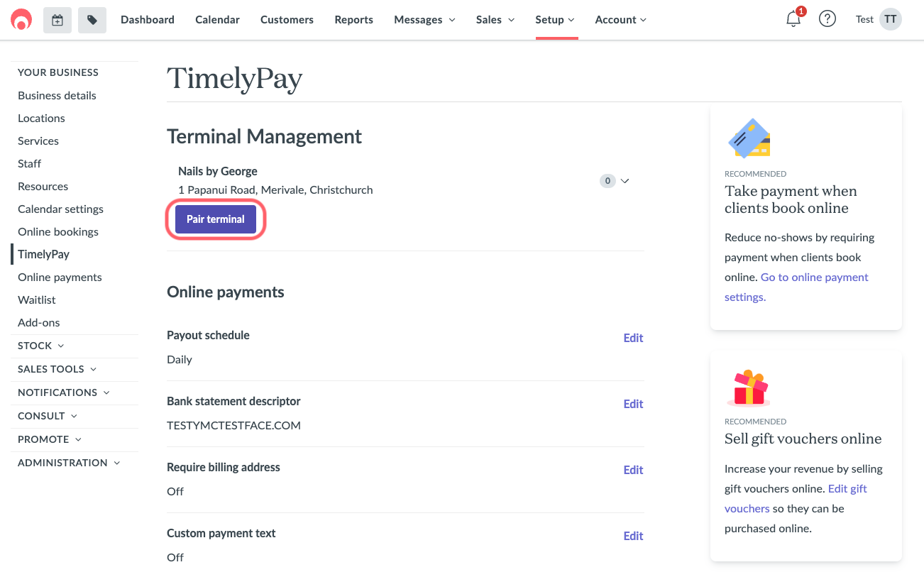Open Business details in sidebar
Viewport: 924px width, 577px height.
point(57,95)
